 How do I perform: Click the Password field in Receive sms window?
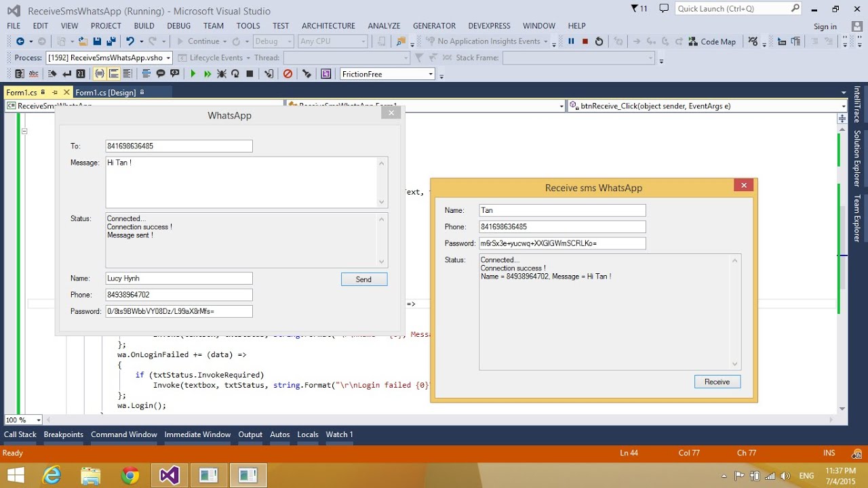pos(562,243)
